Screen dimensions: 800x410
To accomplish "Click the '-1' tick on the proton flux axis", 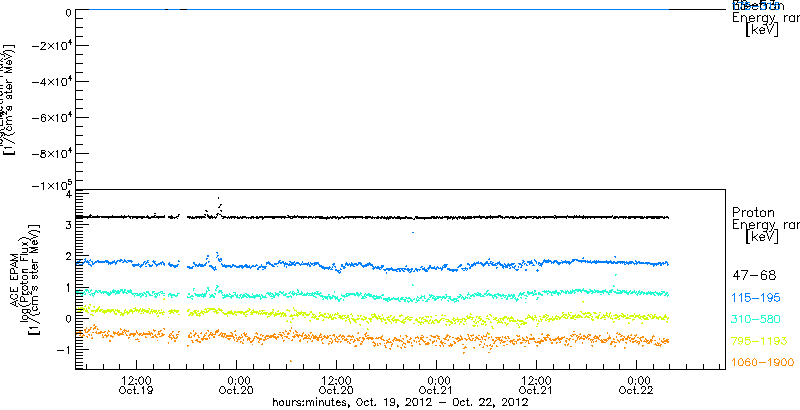I will [x=63, y=350].
